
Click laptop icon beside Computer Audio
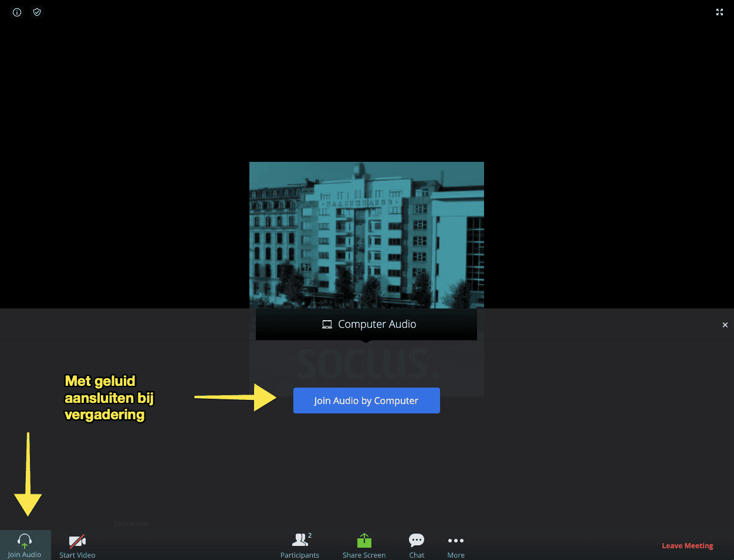[x=327, y=324]
